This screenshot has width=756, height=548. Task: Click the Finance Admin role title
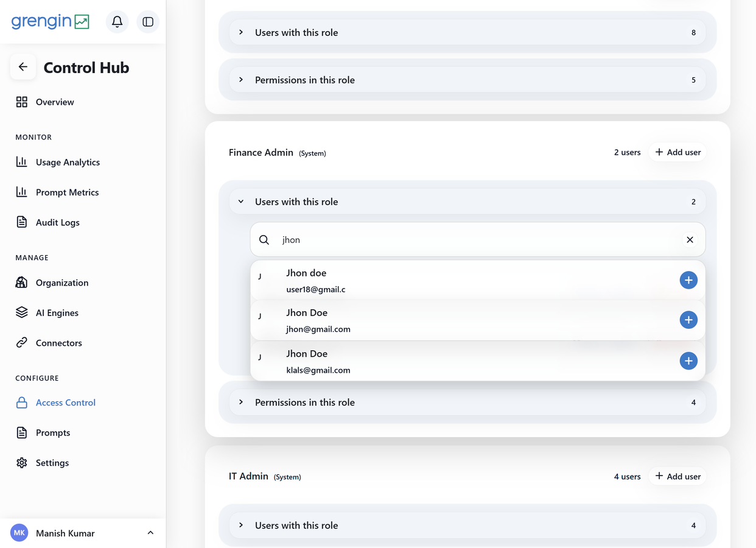(261, 152)
